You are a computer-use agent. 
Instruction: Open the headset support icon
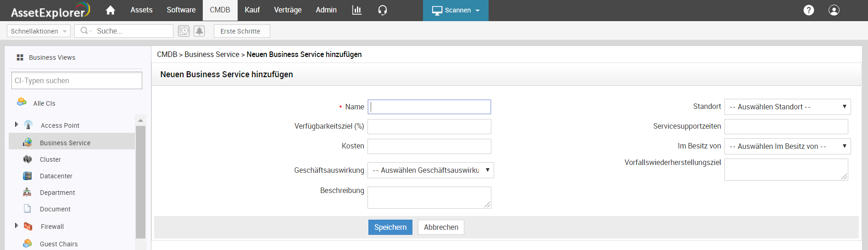383,10
